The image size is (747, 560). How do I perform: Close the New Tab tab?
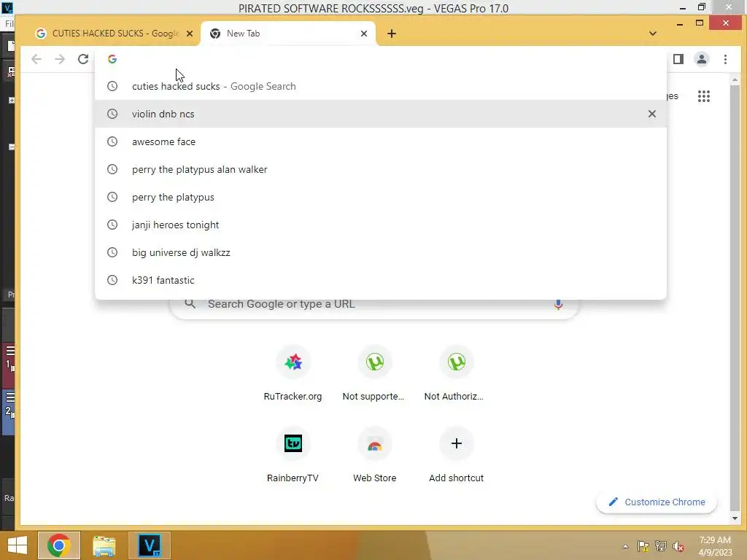pyautogui.click(x=364, y=34)
